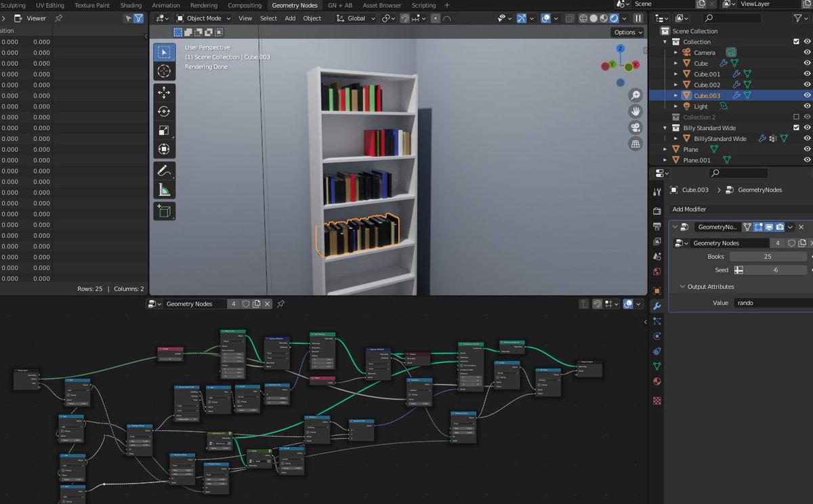Click the Books value field
Image resolution: width=813 pixels, height=504 pixels.
(767, 257)
